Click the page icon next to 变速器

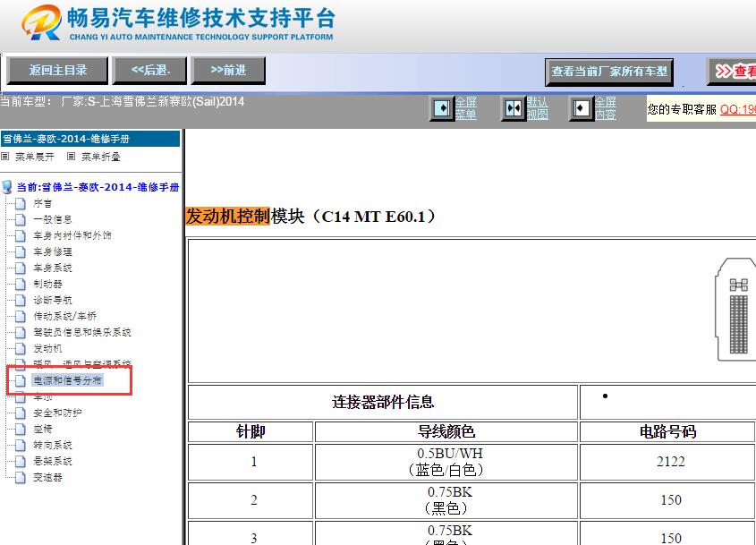click(x=21, y=478)
